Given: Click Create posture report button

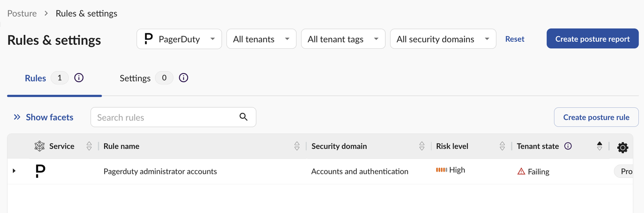Looking at the screenshot, I should click(592, 39).
